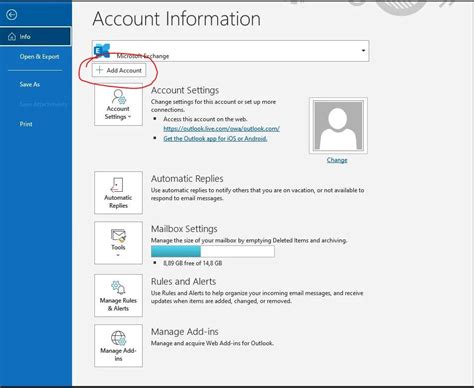Click the mailbox storage usage bar
Image resolution: width=474 pixels, height=388 pixels.
213,251
